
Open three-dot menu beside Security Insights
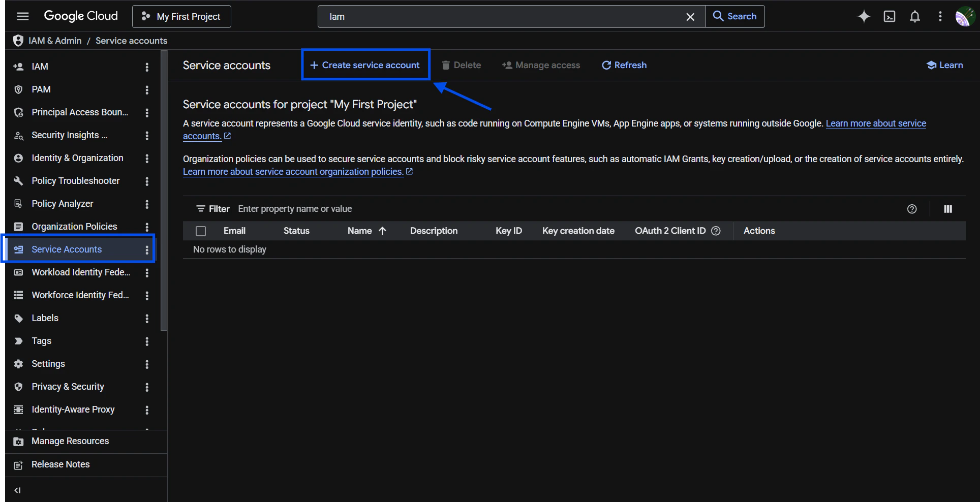147,135
